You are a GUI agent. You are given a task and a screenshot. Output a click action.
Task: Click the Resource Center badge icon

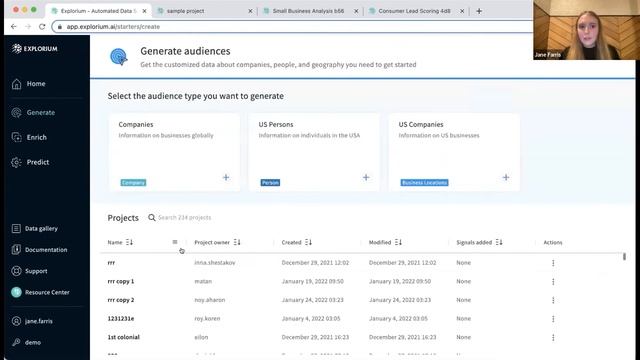(x=16, y=292)
